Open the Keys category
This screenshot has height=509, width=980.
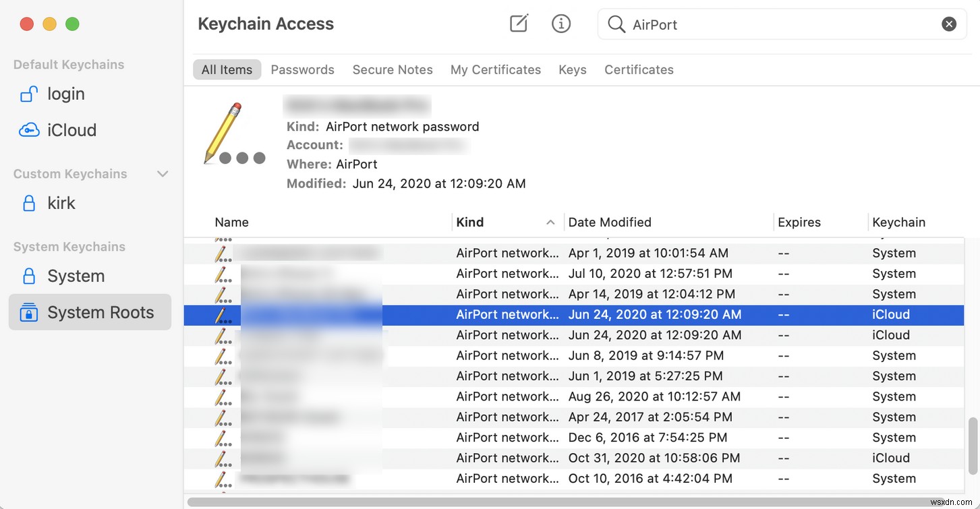tap(572, 69)
